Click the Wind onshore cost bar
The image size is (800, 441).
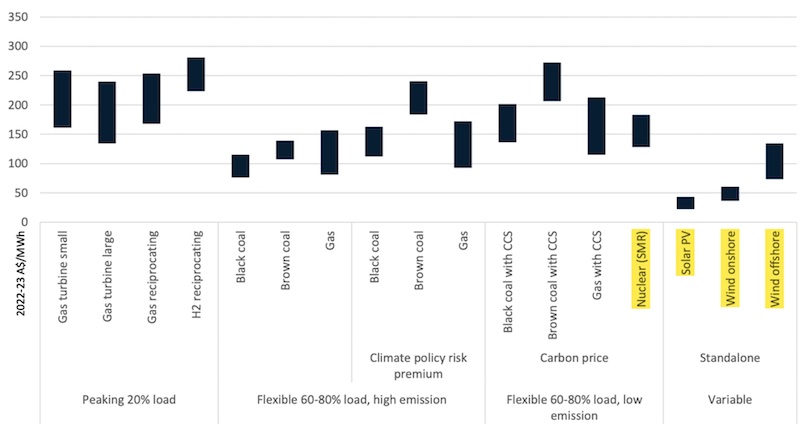pyautogui.click(x=730, y=193)
